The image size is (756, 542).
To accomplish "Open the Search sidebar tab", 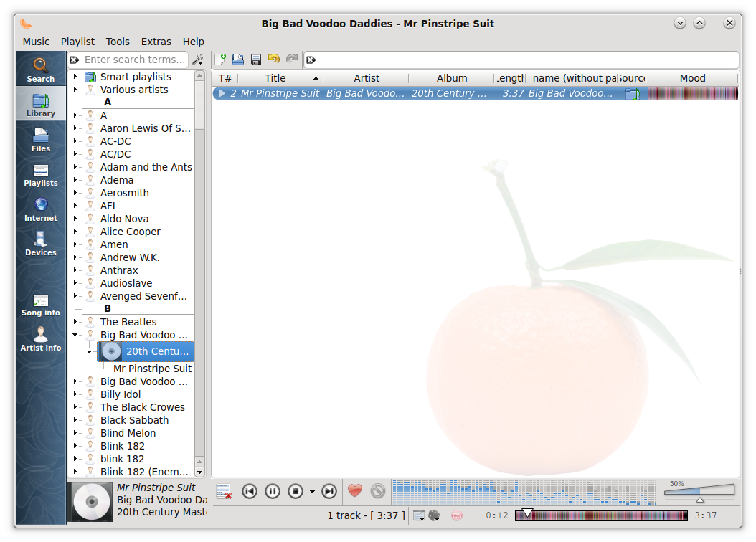I will (x=40, y=70).
